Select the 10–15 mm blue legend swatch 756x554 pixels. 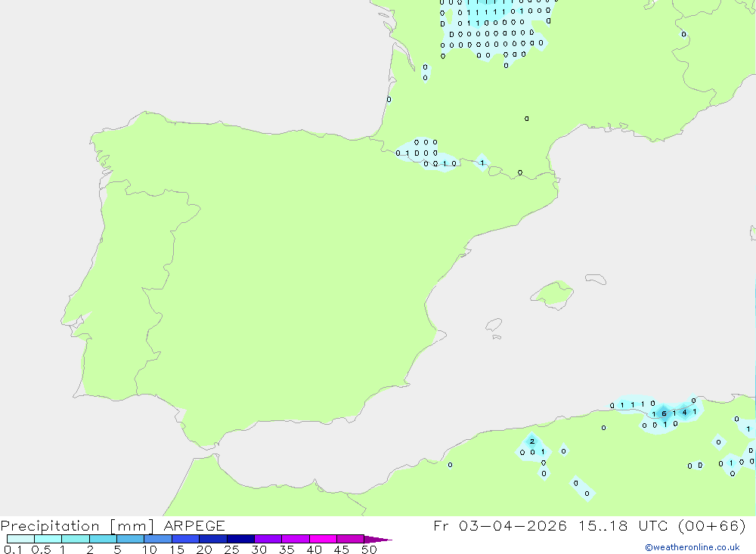pos(158,540)
